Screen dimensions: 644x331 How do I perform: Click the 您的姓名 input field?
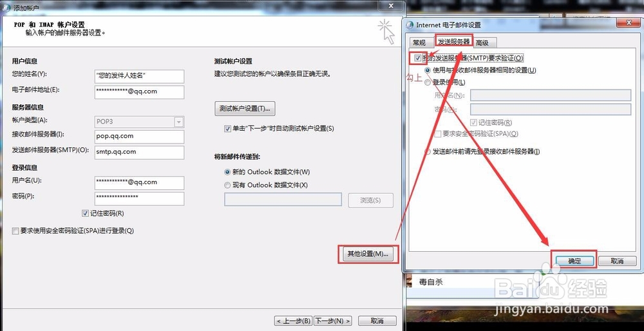pyautogui.click(x=139, y=77)
